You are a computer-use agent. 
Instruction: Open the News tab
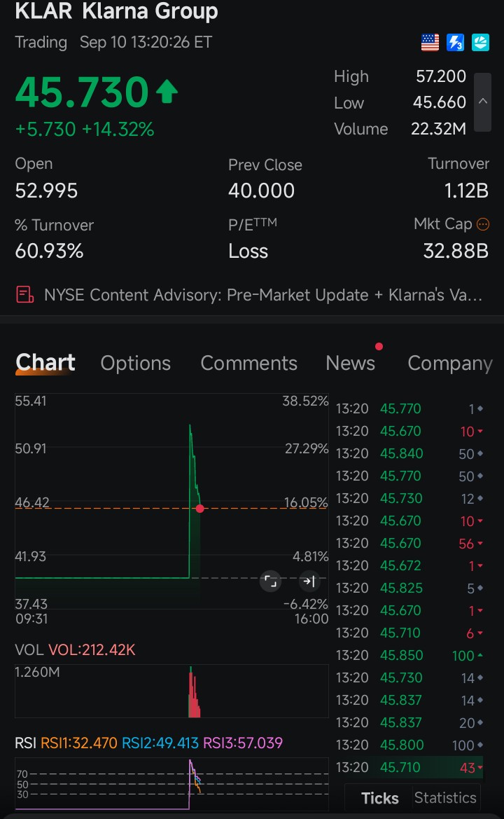351,363
